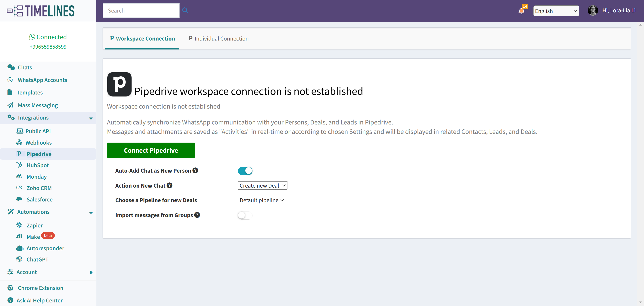Switch to Workspace Connection tab
Screen dimensions: 644x306
142,39
